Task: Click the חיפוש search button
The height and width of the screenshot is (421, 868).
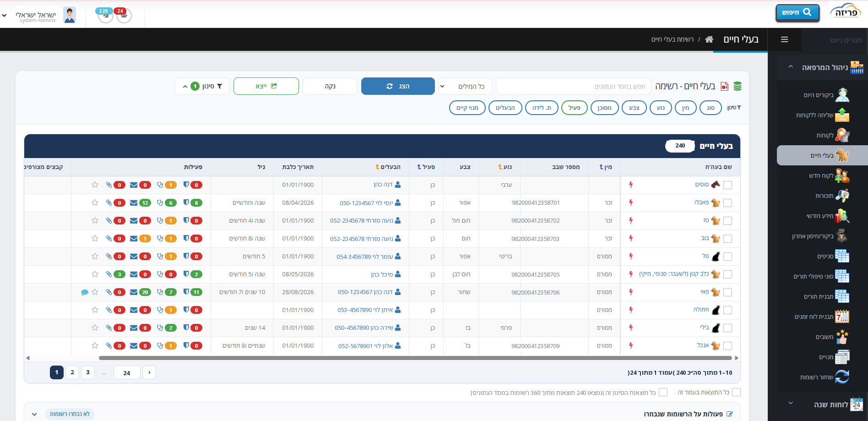Action: tap(797, 12)
